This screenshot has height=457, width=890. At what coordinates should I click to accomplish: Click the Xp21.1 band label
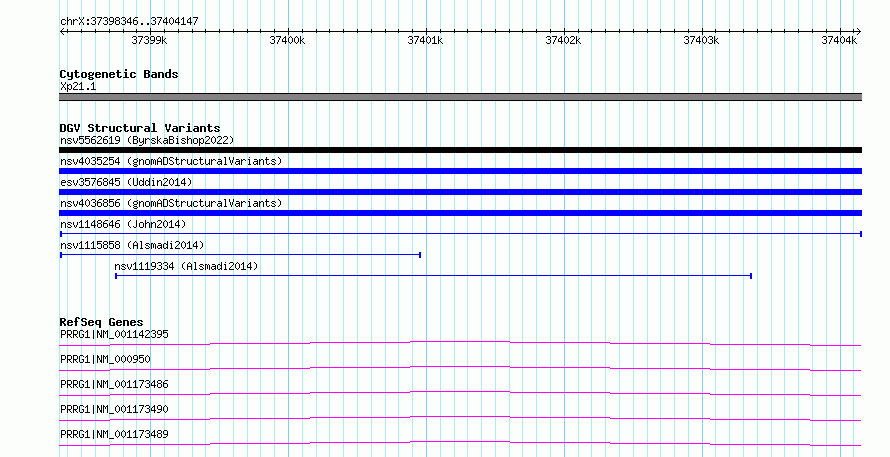click(x=78, y=86)
